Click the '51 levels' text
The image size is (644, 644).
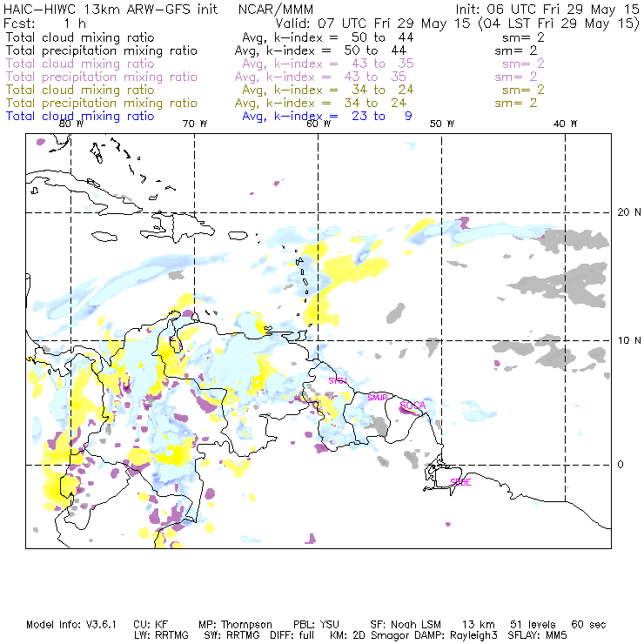pyautogui.click(x=533, y=625)
